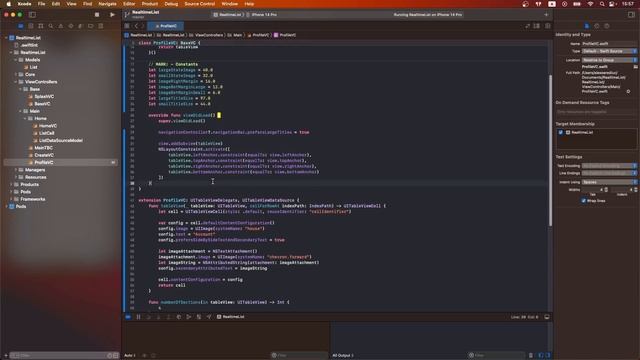
Task: Open the Source Control menu
Action: (200, 4)
